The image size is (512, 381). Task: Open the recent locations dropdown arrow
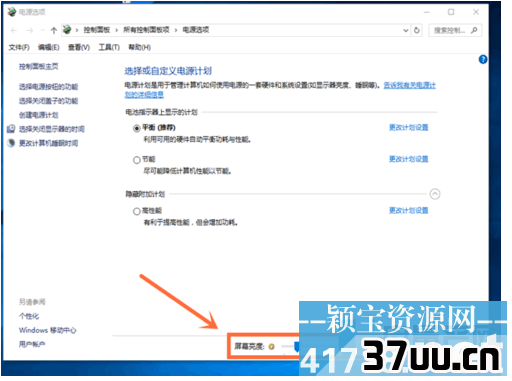(42, 31)
